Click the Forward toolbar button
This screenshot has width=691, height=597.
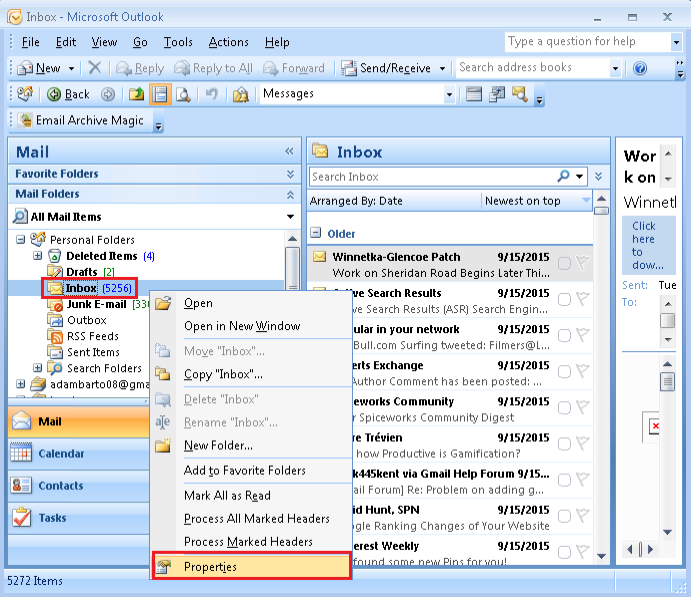pyautogui.click(x=293, y=68)
